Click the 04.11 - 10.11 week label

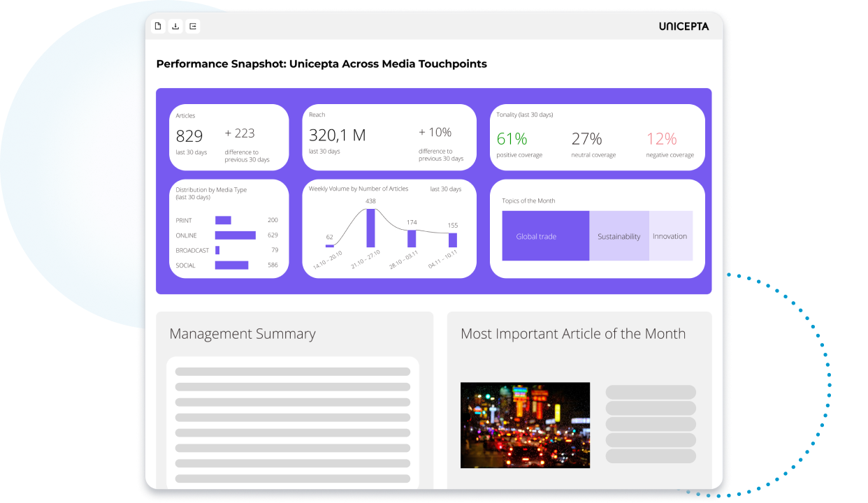click(443, 259)
